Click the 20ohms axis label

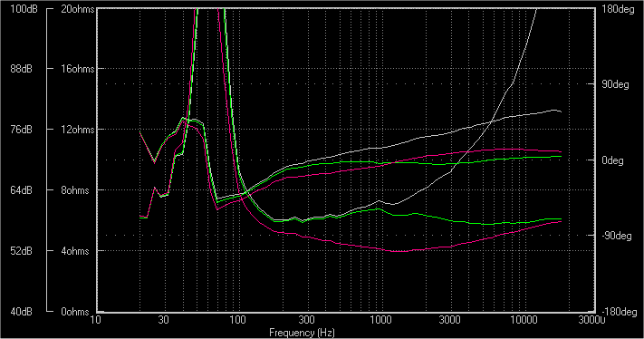[x=78, y=9]
